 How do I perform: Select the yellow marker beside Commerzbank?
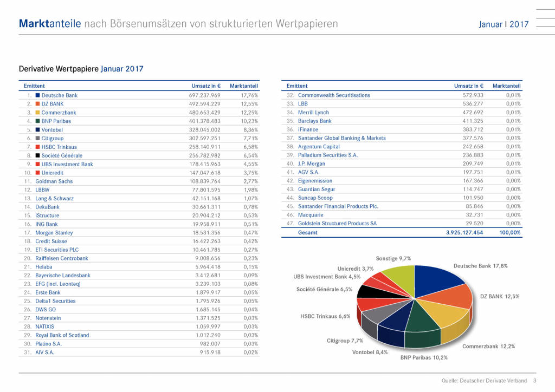click(x=37, y=113)
